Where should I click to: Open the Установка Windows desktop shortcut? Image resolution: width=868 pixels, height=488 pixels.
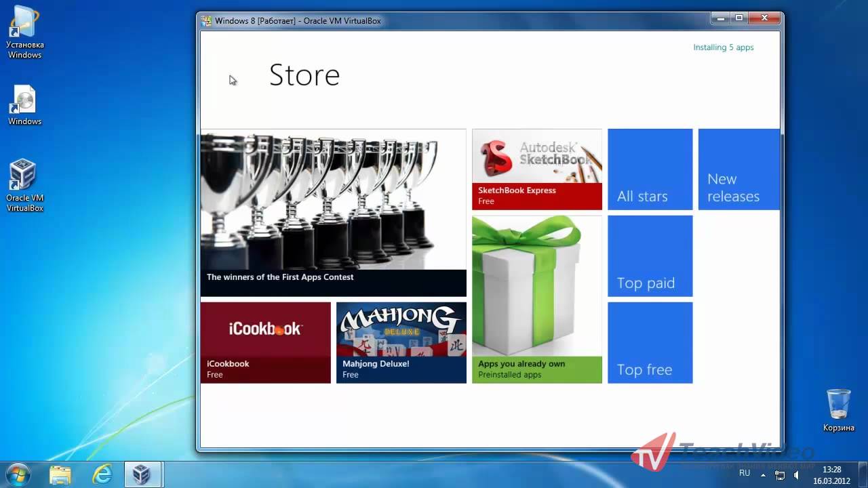coord(25,32)
